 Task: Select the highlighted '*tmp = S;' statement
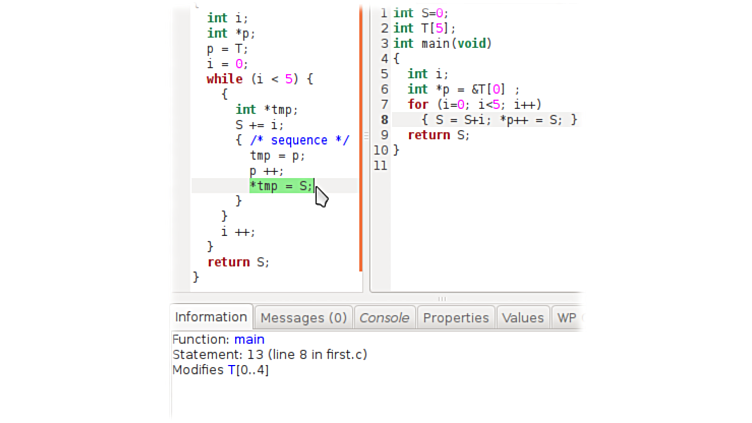coord(281,186)
